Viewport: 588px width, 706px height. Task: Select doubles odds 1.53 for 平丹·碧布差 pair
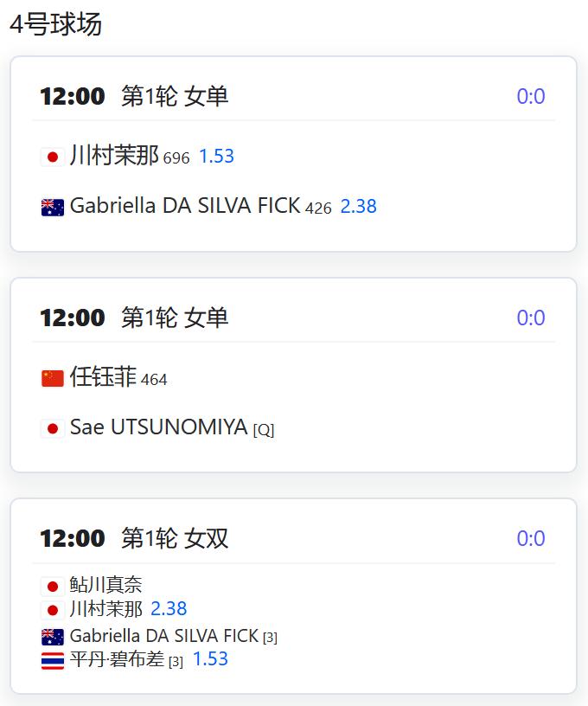210,658
